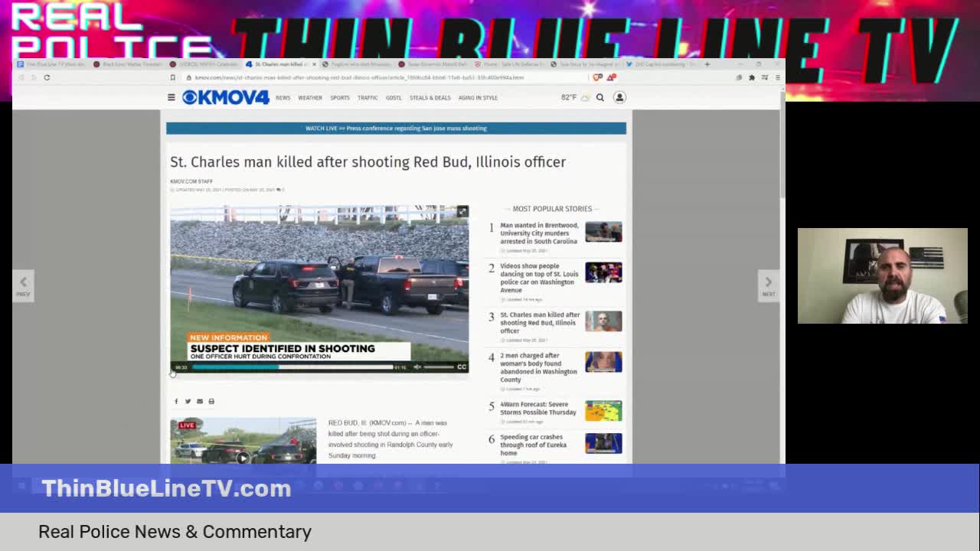Open the STEALS & DEALS menu
Image resolution: width=980 pixels, height=551 pixels.
(430, 98)
